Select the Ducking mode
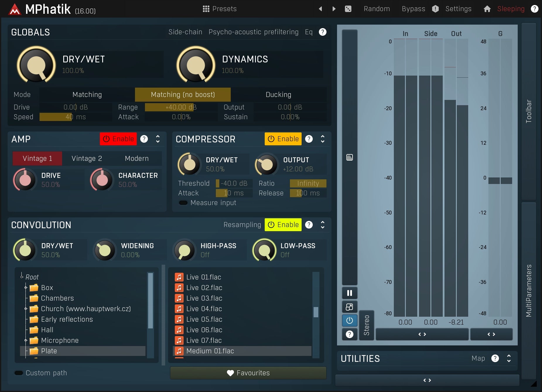 (278, 94)
